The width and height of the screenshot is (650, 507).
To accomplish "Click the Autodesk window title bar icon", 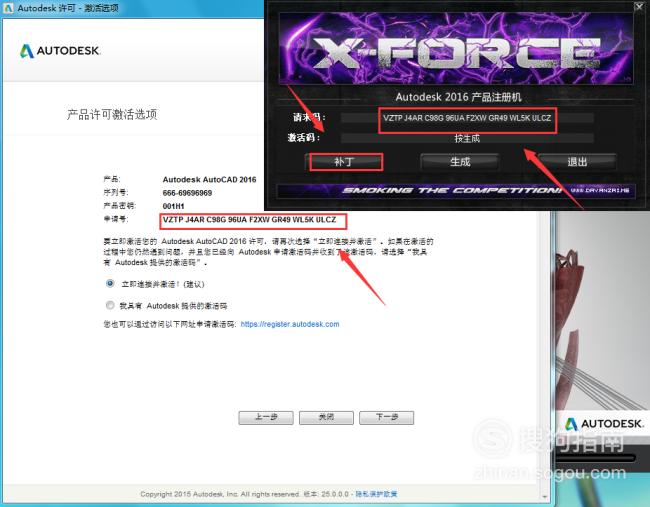I will 8,8.
